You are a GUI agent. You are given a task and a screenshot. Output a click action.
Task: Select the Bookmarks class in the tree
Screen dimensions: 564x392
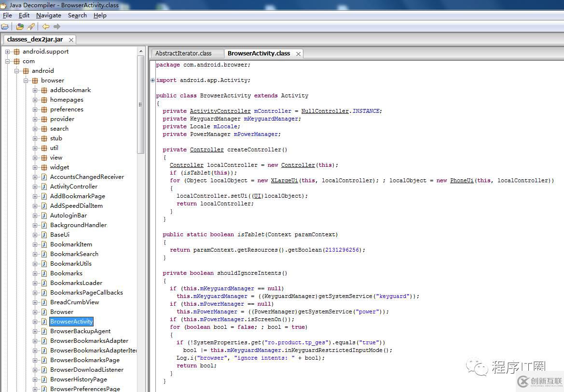point(66,273)
